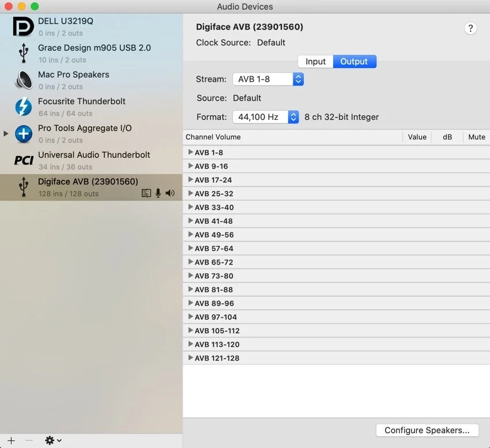Click the 128 ins / 128 outs text
Screen dimensions: 490x448
point(69,194)
